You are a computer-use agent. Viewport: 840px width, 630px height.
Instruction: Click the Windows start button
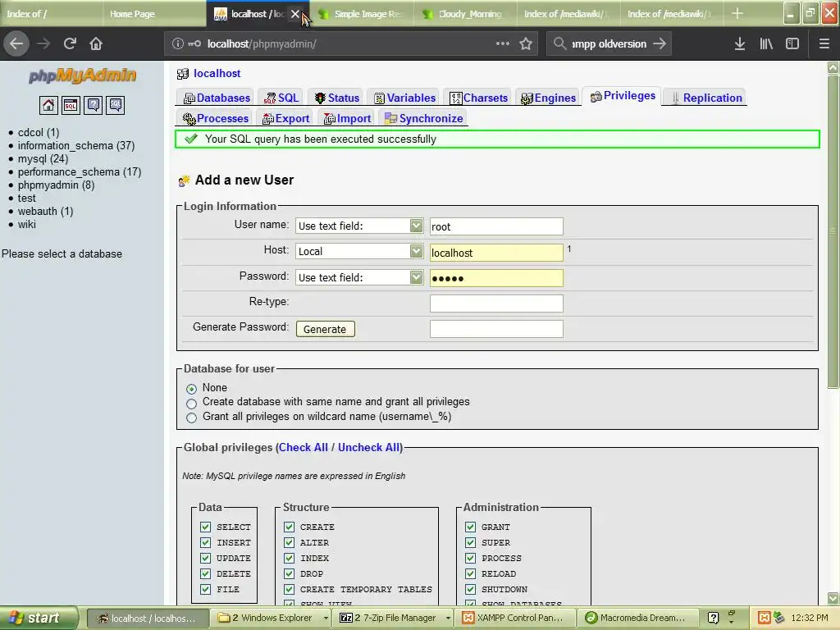click(38, 618)
